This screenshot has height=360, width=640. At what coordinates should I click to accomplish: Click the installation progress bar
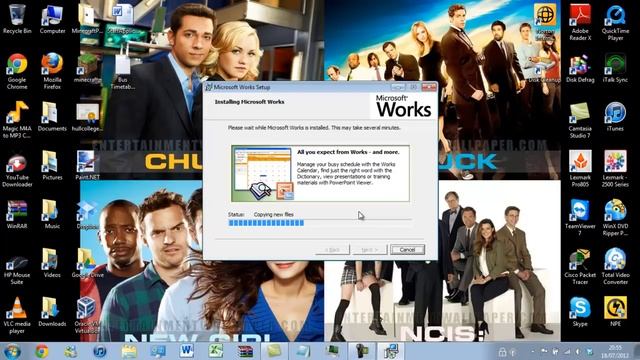click(x=320, y=223)
